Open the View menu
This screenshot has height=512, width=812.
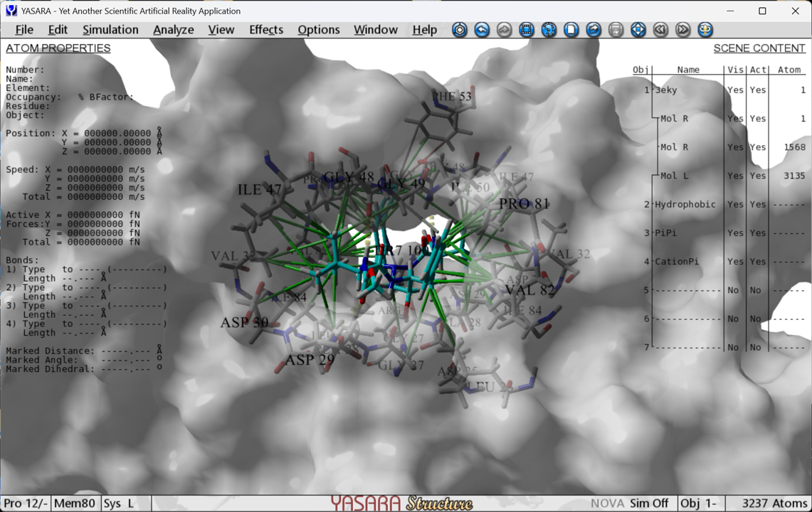(221, 29)
